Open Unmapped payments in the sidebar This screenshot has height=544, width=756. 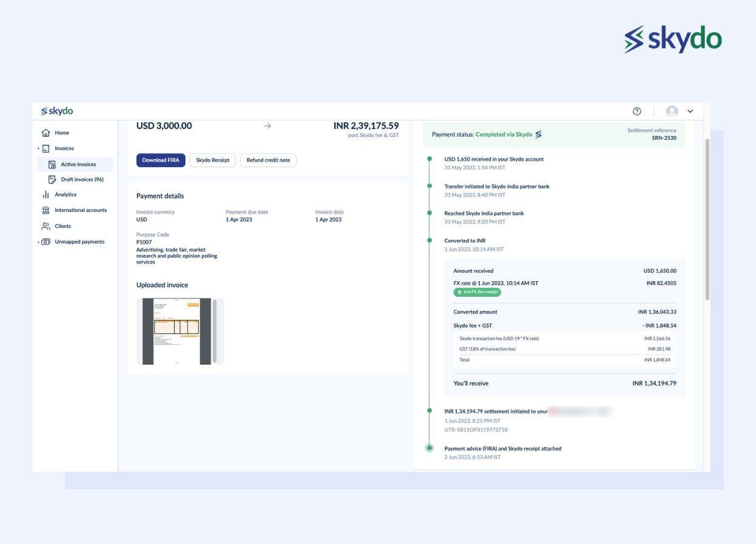click(79, 242)
